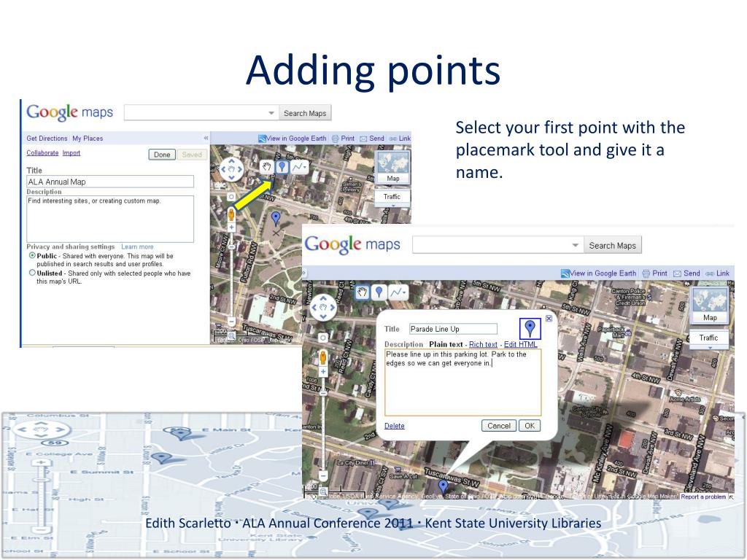Click the zoom in plus in Parade Line Up window
Image resolution: width=747 pixels, height=560 pixels.
tap(323, 371)
